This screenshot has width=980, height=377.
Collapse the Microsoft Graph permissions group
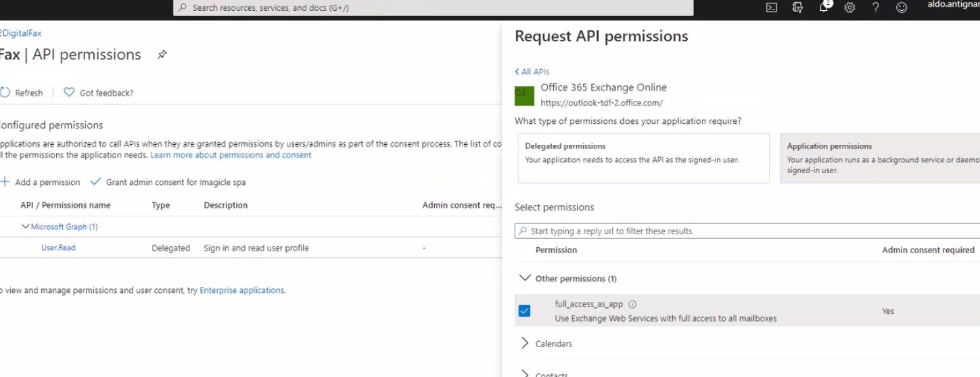point(26,227)
